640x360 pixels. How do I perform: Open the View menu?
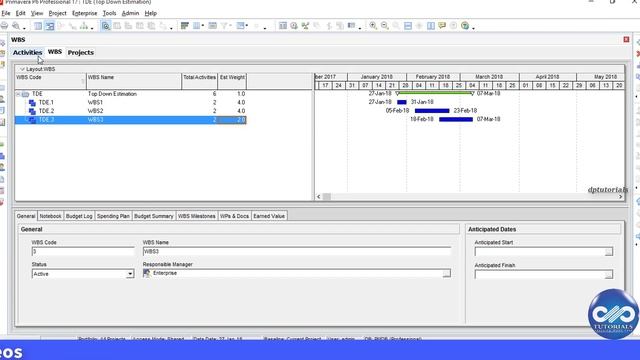click(x=37, y=13)
